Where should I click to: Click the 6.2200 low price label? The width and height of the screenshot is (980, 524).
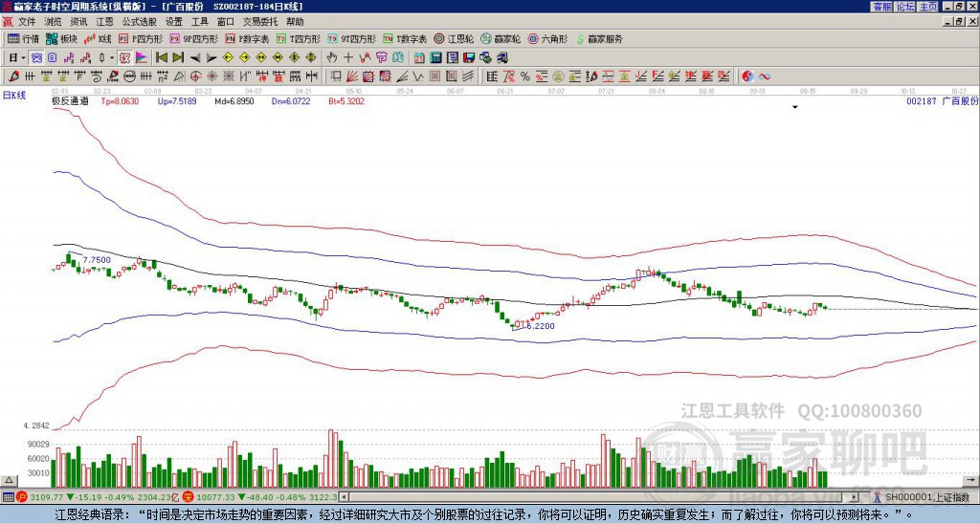pyautogui.click(x=541, y=326)
